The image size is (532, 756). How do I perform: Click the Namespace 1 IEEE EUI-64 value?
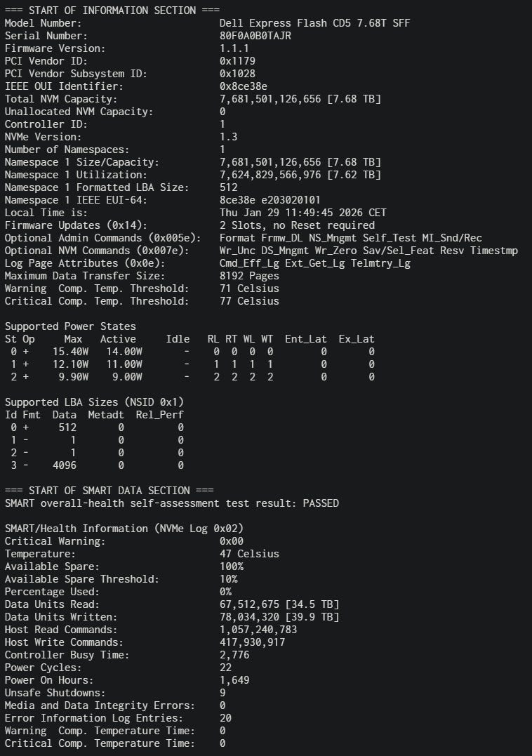pyautogui.click(x=270, y=200)
